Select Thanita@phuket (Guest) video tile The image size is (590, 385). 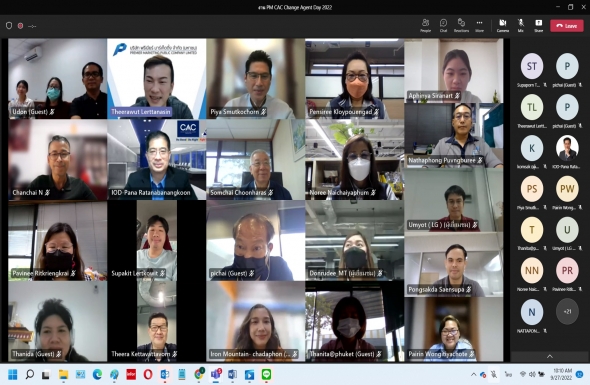pos(354,321)
